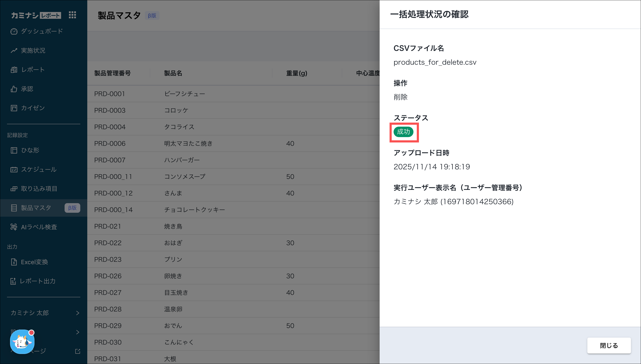Click the 成功 status badge
The height and width of the screenshot is (364, 641).
tap(403, 132)
